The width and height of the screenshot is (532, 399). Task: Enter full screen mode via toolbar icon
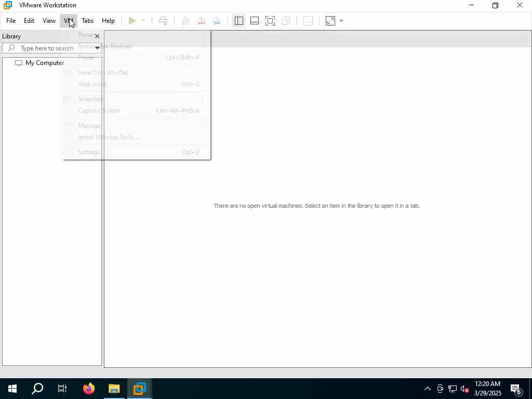[270, 21]
